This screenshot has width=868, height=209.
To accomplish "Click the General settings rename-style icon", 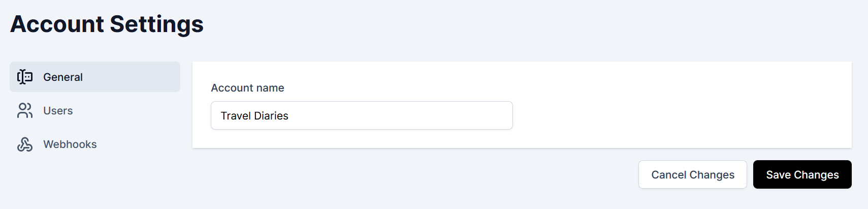I will tap(25, 77).
